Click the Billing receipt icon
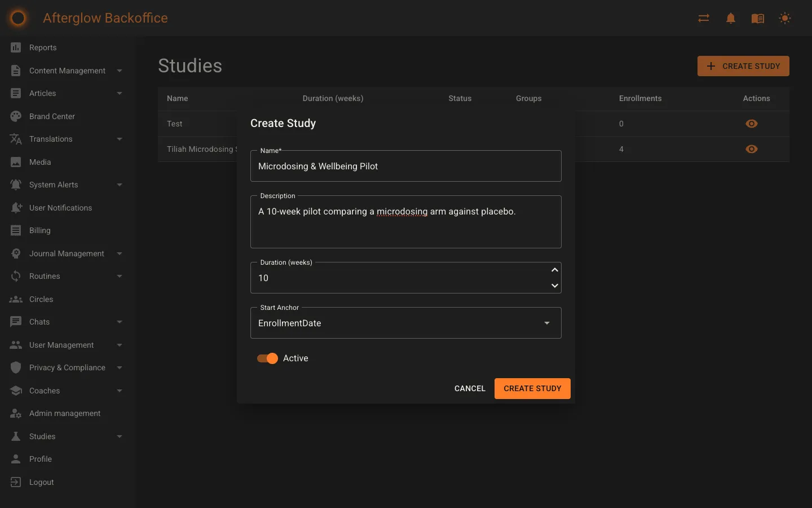 (x=16, y=230)
